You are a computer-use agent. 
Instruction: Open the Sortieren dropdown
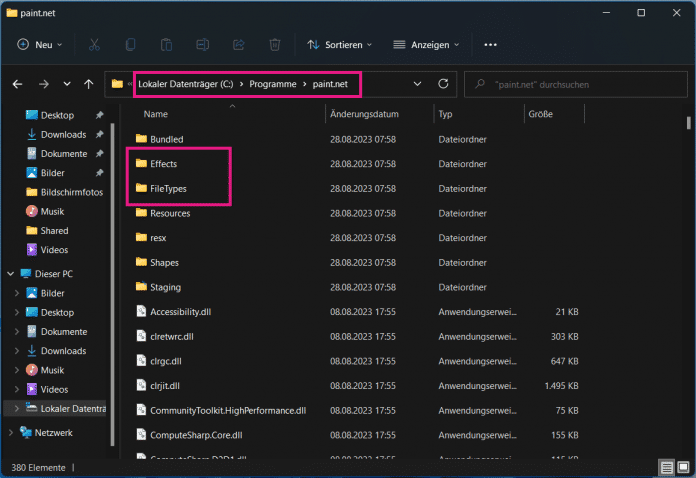(x=339, y=45)
